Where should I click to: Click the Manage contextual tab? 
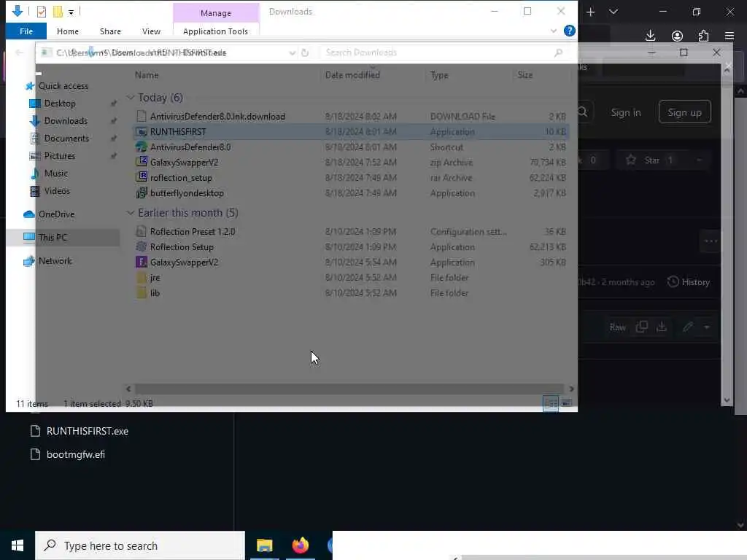[x=215, y=13]
